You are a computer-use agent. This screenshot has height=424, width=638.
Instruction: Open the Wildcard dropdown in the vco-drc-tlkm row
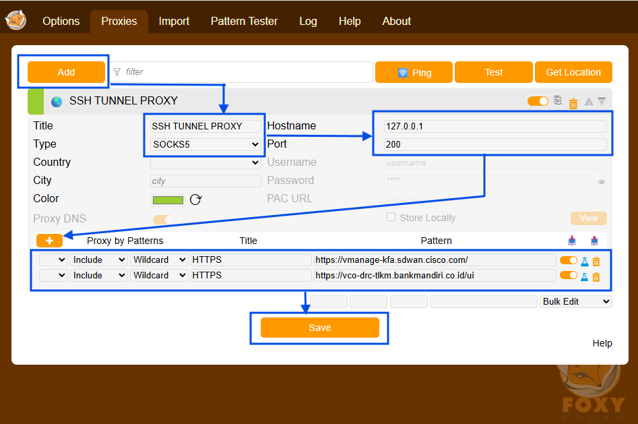click(x=159, y=275)
